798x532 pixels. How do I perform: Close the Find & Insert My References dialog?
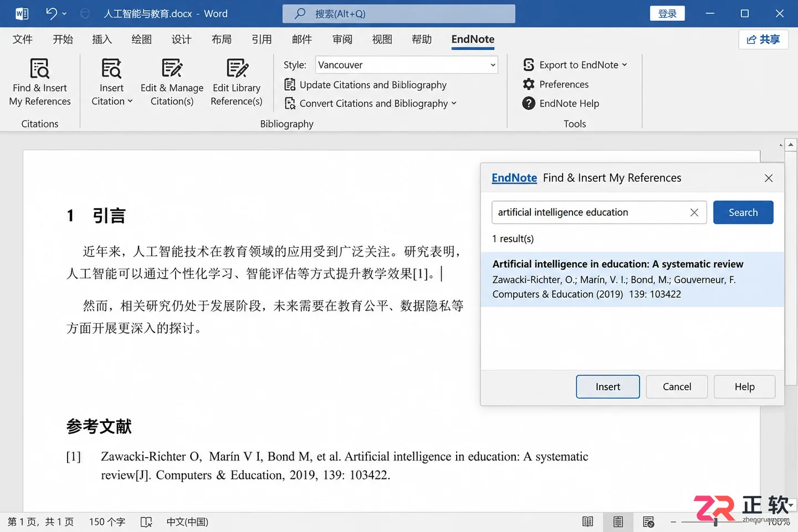(x=769, y=178)
